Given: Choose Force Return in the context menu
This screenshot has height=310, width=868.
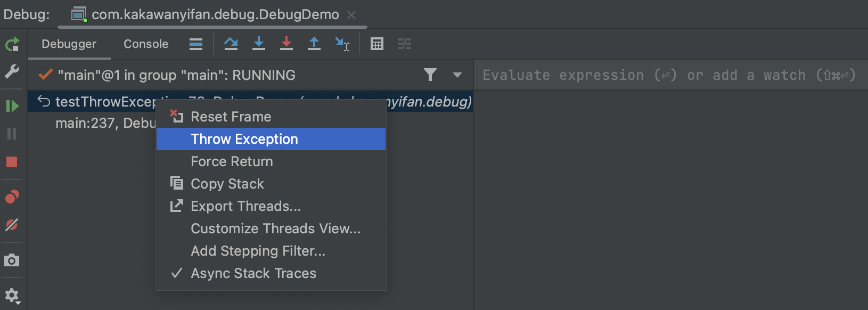Looking at the screenshot, I should (232, 161).
